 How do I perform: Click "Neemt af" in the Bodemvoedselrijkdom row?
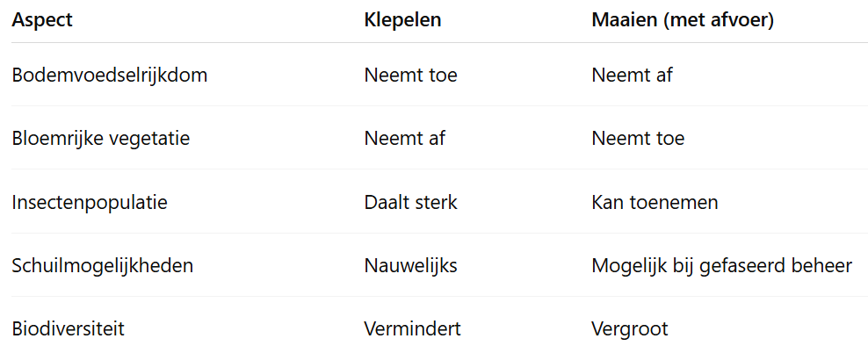click(632, 75)
